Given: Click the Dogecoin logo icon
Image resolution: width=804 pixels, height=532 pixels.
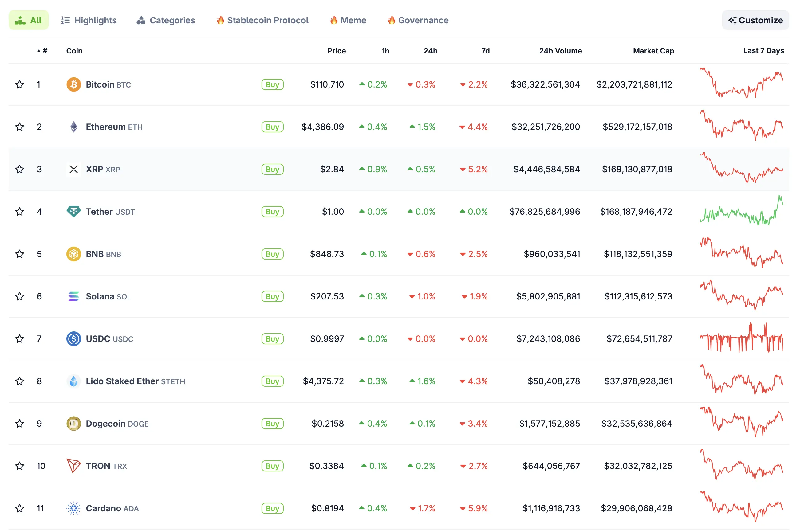Looking at the screenshot, I should pos(73,424).
